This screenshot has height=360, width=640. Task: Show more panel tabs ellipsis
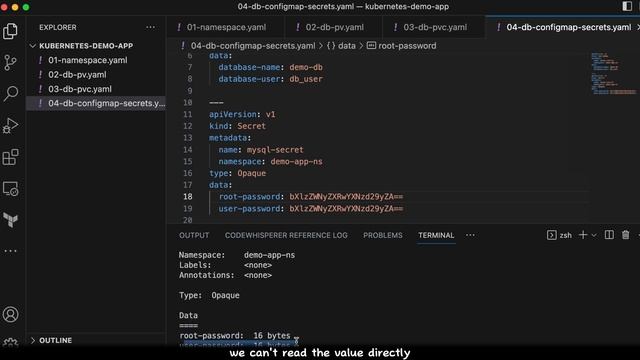pyautogui.click(x=470, y=235)
